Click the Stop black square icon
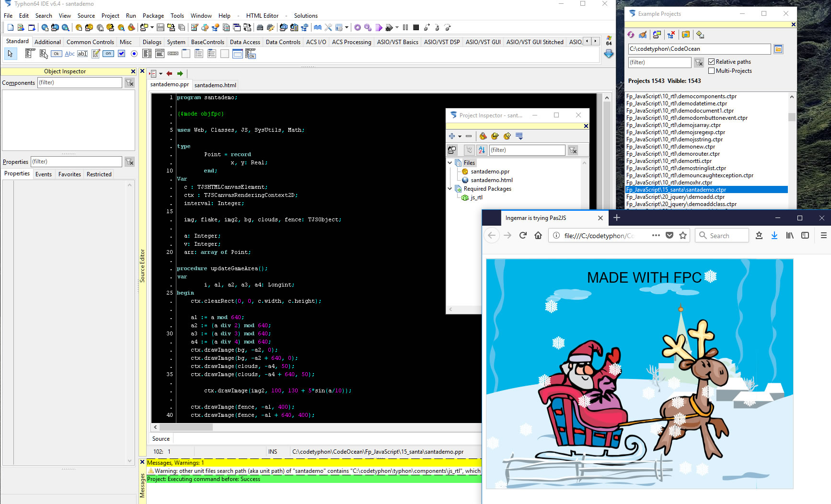 pos(416,28)
